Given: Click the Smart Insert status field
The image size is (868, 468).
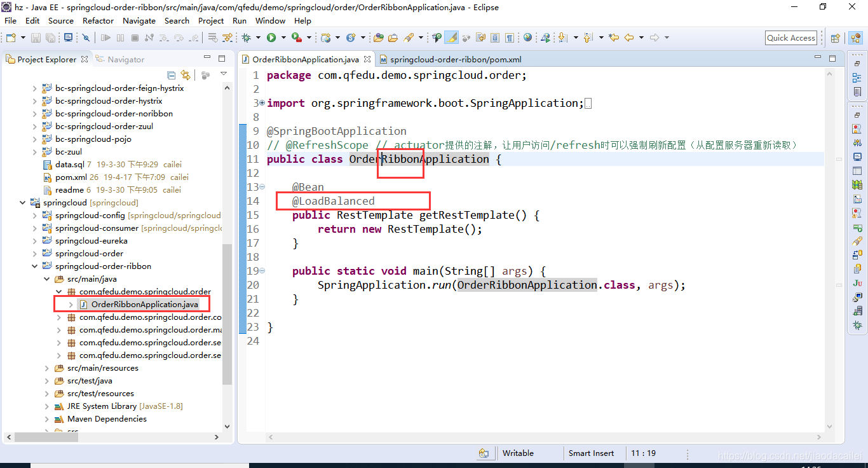Looking at the screenshot, I should pos(592,453).
